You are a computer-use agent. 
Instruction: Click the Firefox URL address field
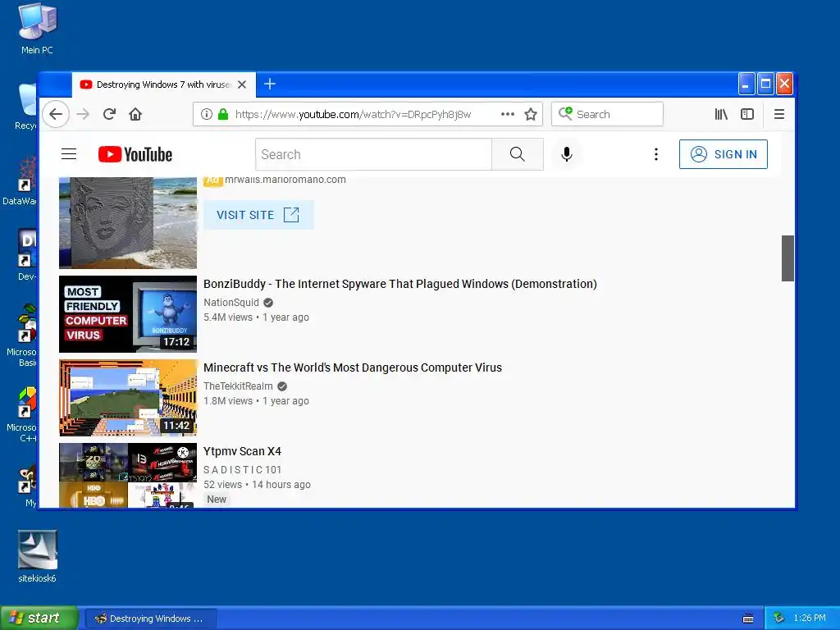click(353, 114)
